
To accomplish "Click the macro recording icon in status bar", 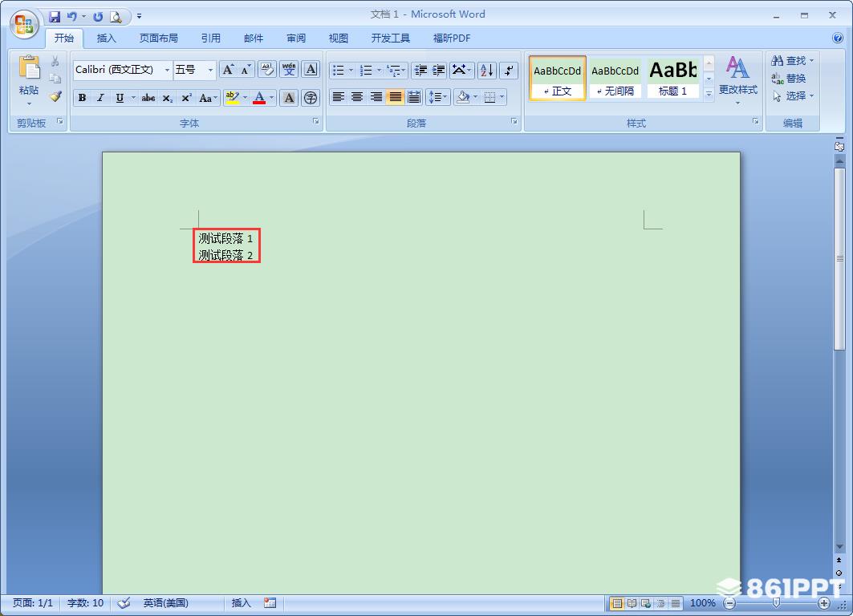I will coord(270,603).
